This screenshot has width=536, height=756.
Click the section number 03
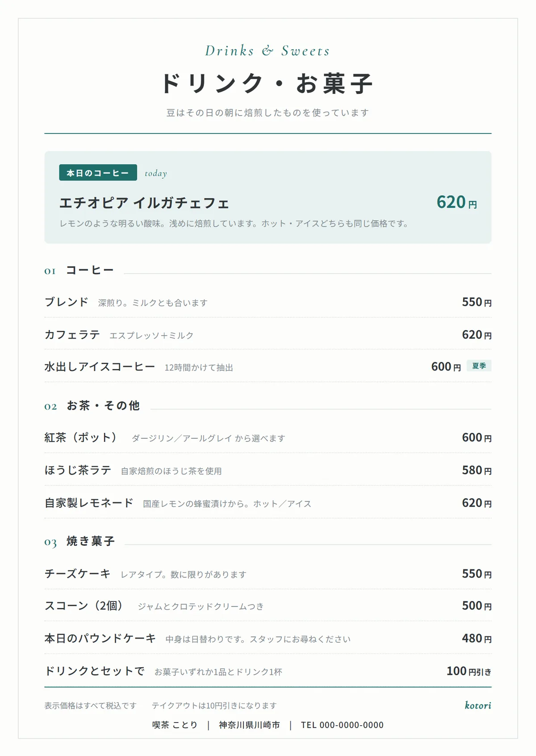pos(50,542)
